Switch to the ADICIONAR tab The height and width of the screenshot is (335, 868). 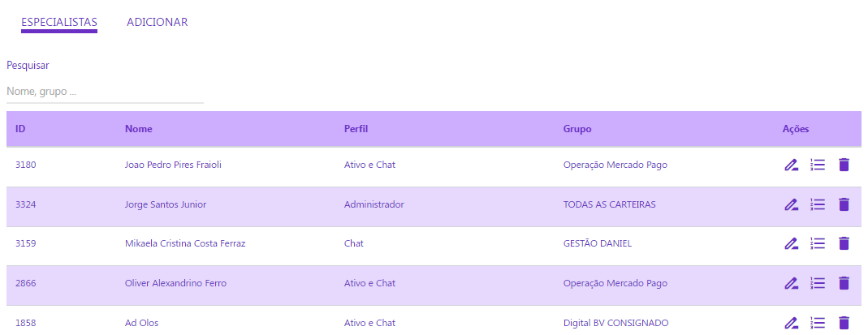pyautogui.click(x=158, y=22)
